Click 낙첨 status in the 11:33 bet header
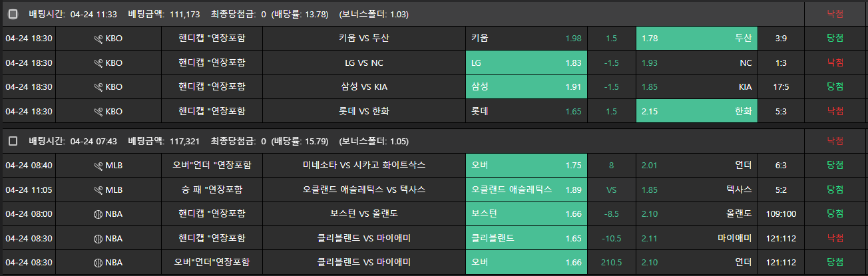The width and height of the screenshot is (868, 276). coord(835,13)
